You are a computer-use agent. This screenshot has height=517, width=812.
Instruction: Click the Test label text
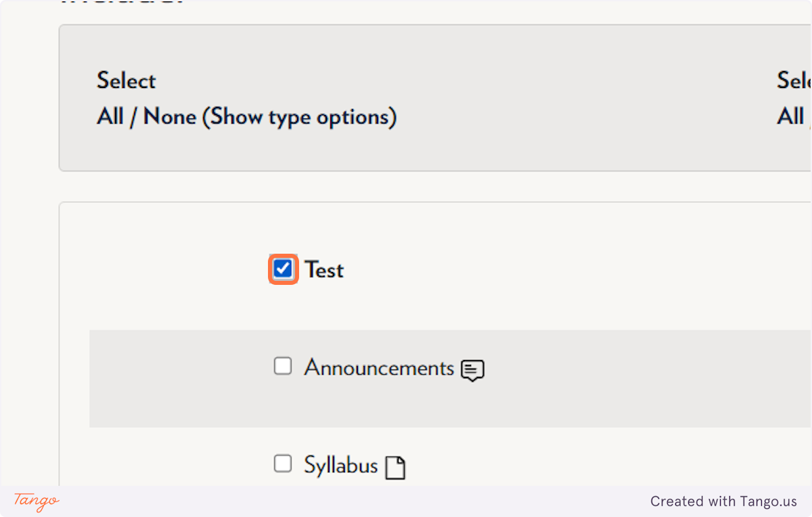[324, 270]
